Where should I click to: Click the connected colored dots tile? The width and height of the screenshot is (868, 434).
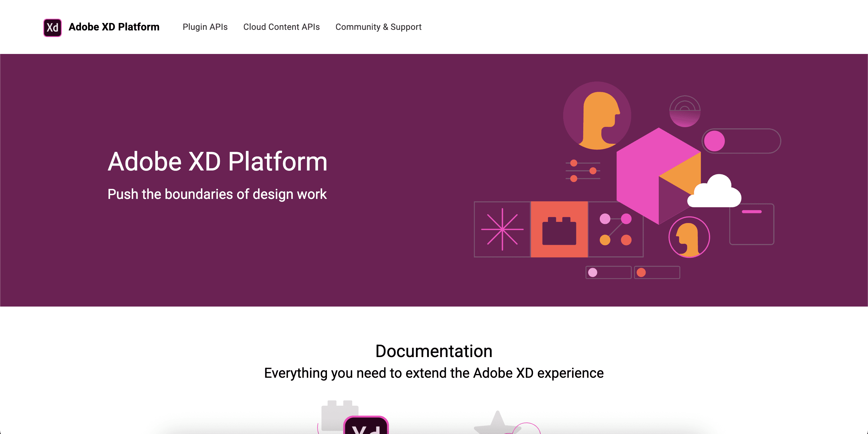(x=615, y=229)
